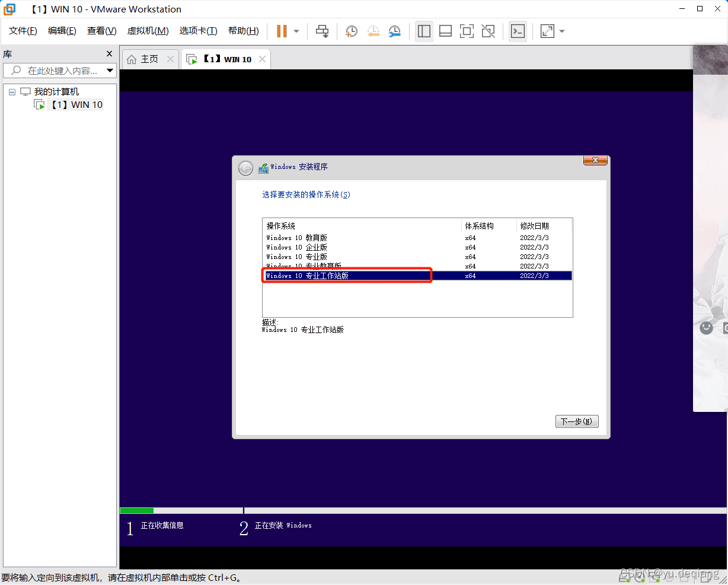The image size is (728, 585).
Task: Close the 【1】WIN 10 tab
Action: click(x=262, y=59)
